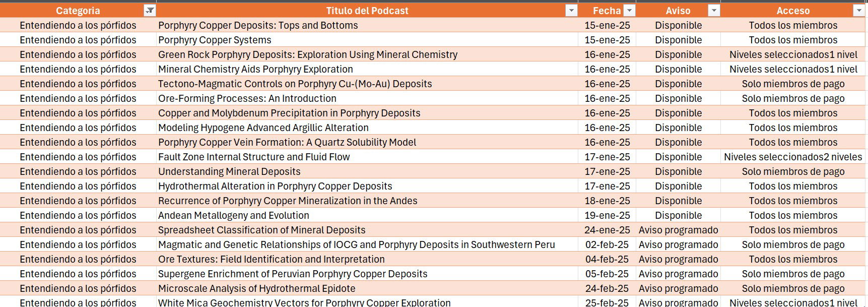Click Ore Textures: Field Identification cell
This screenshot has height=307, width=868.
point(272,259)
